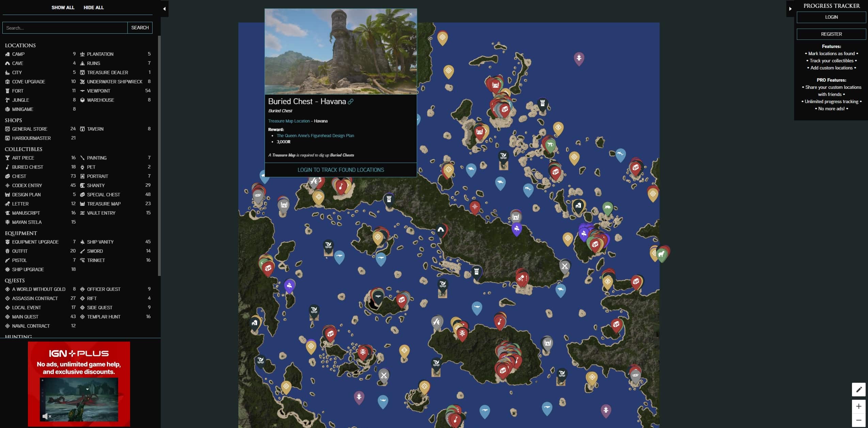Image resolution: width=868 pixels, height=428 pixels.
Task: Toggle CAMP locations filter
Action: [x=40, y=54]
